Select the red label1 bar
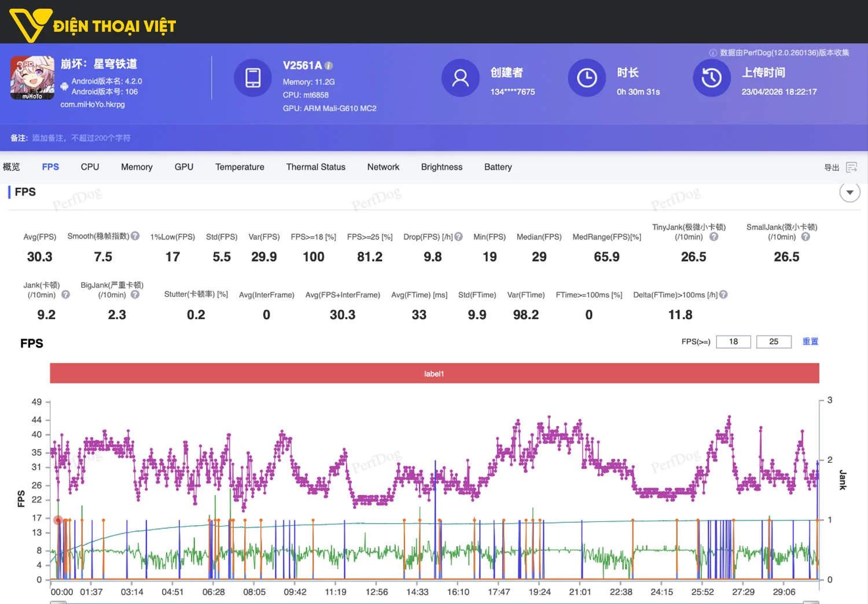This screenshot has width=868, height=604. 434,373
